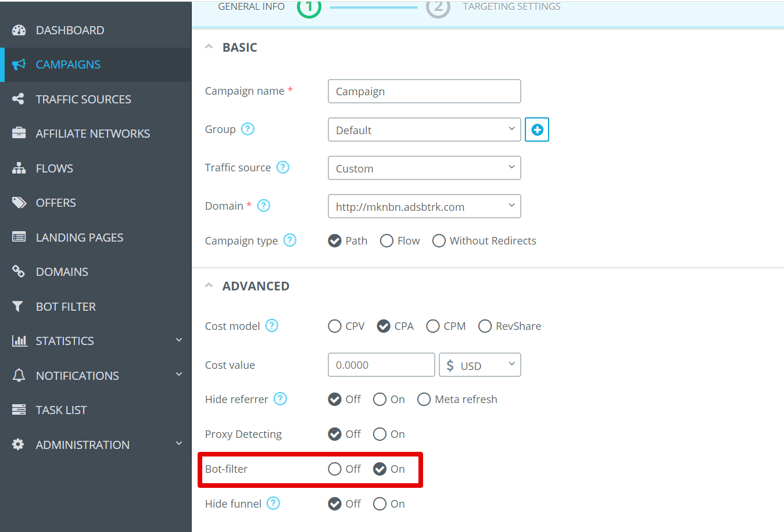Open help tooltip for Traffic source
This screenshot has width=784, height=532.
283,167
